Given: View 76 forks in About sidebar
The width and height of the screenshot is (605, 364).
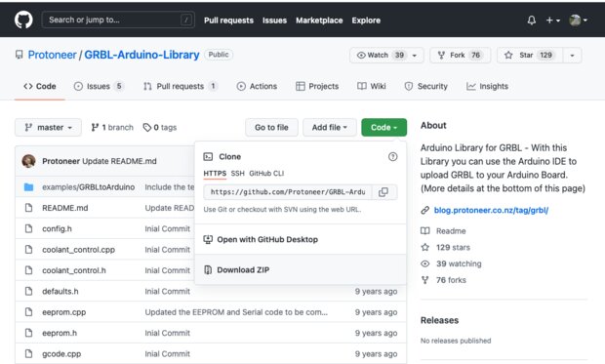Looking at the screenshot, I should coord(443,280).
